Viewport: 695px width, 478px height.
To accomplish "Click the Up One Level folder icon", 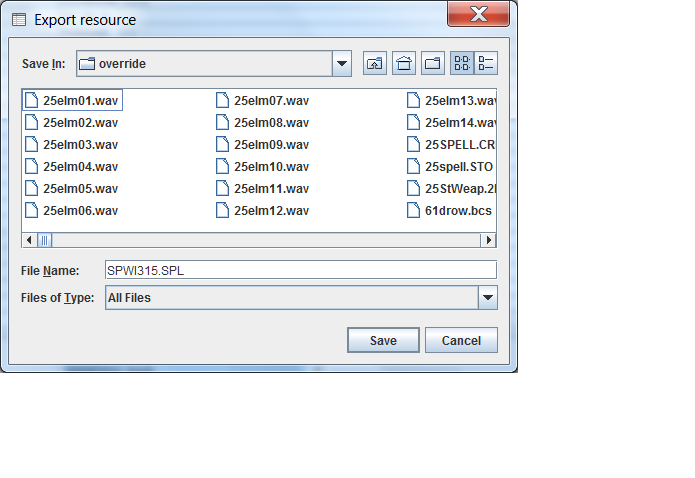I will coord(375,64).
